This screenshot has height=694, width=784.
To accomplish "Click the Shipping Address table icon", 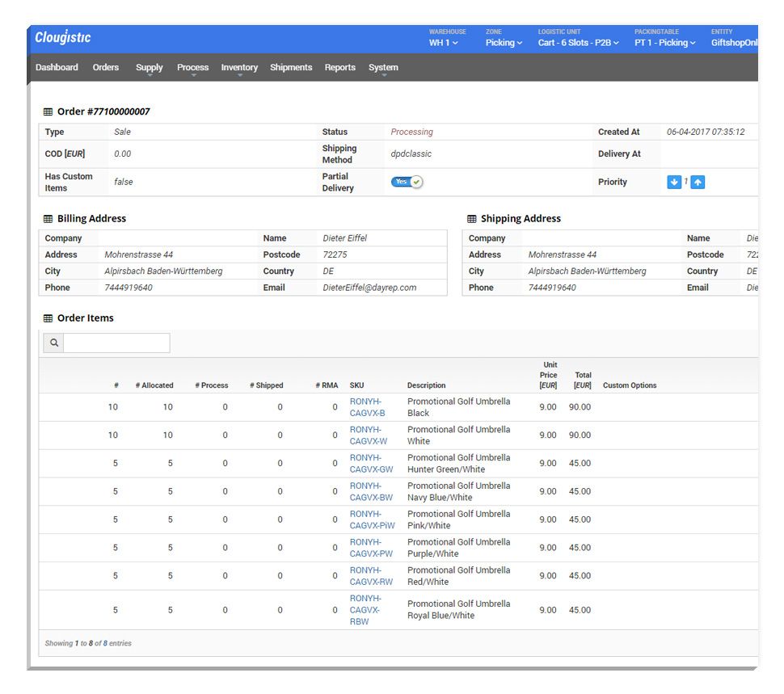I will point(471,218).
